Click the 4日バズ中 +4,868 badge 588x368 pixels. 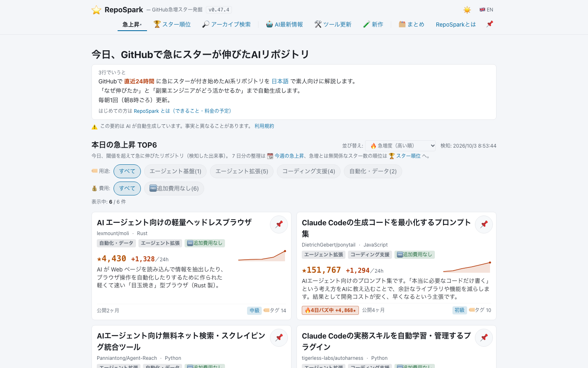click(330, 310)
